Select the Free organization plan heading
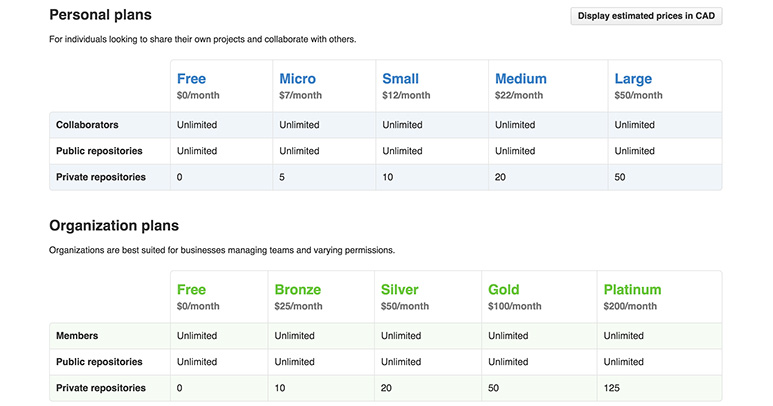This screenshot has height=406, width=773. (191, 290)
